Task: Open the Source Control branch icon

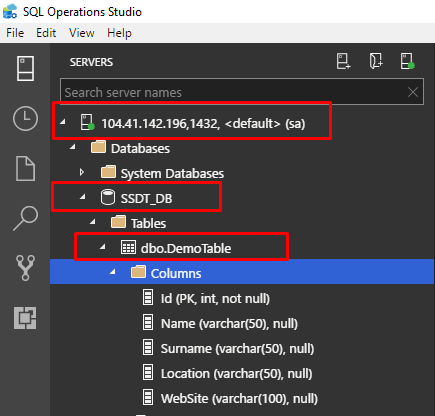Action: pos(25,268)
